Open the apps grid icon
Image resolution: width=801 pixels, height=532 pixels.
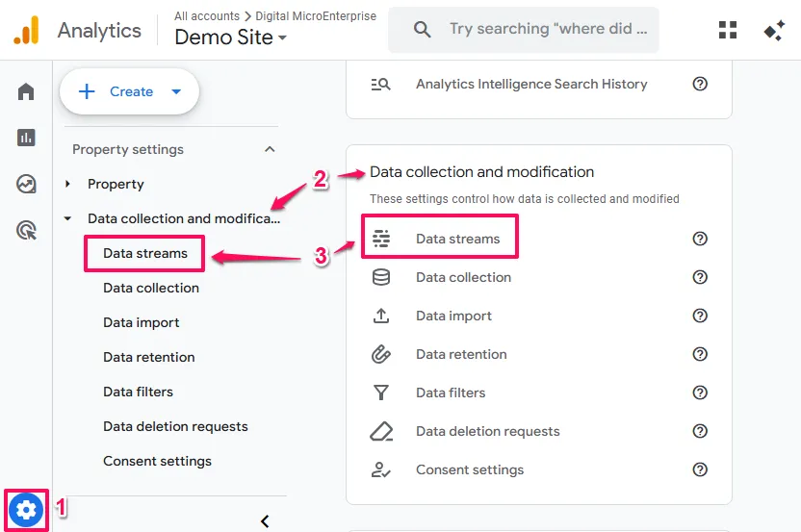(x=728, y=30)
